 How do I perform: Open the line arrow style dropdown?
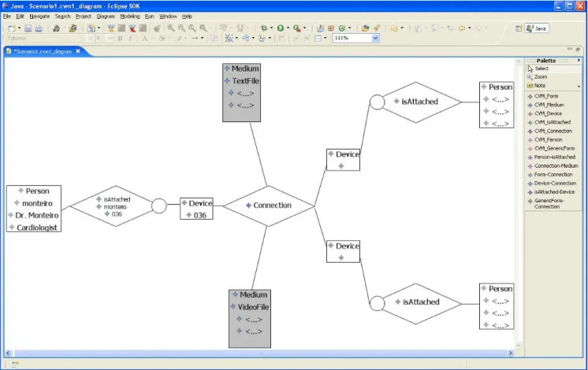pyautogui.click(x=202, y=39)
